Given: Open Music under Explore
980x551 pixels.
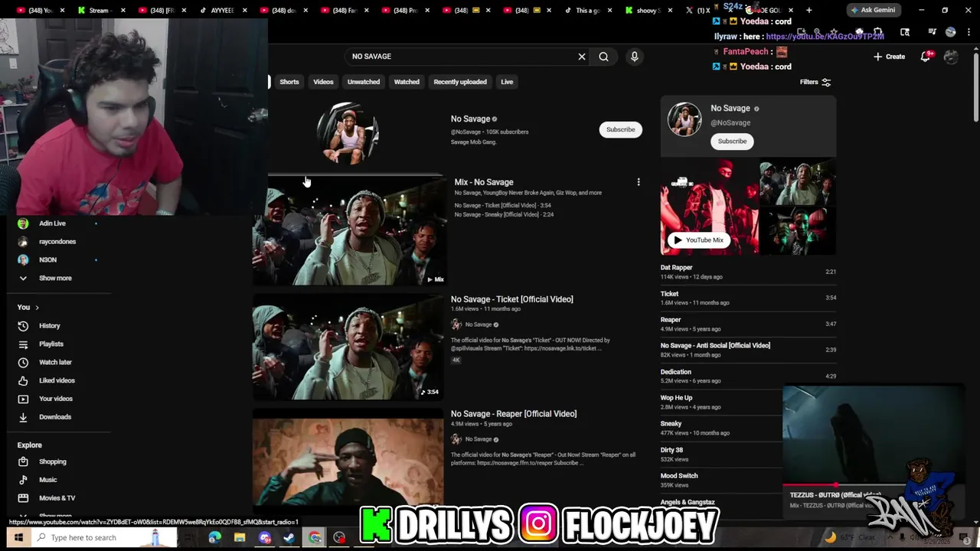Looking at the screenshot, I should click(47, 480).
